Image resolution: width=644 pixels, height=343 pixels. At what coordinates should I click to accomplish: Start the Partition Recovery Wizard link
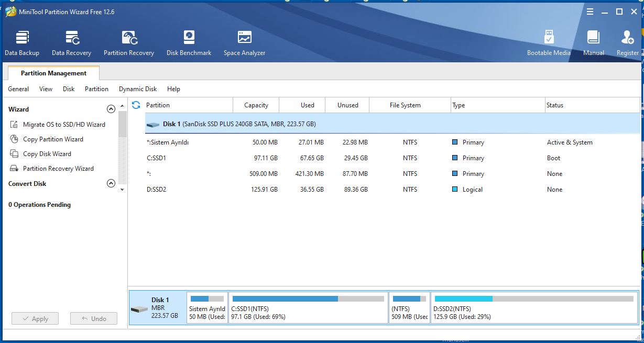pos(58,169)
